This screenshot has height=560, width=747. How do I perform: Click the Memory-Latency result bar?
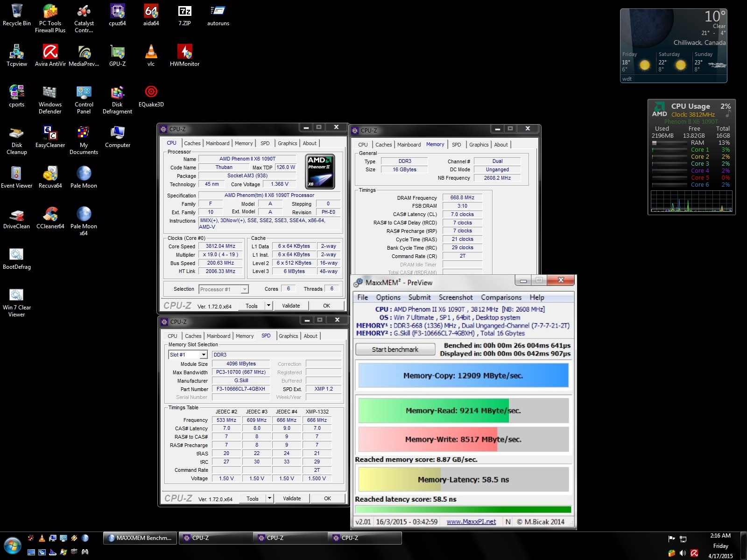[463, 480]
